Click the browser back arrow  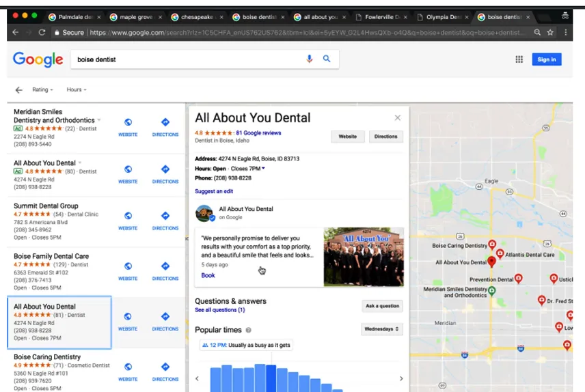coord(15,33)
